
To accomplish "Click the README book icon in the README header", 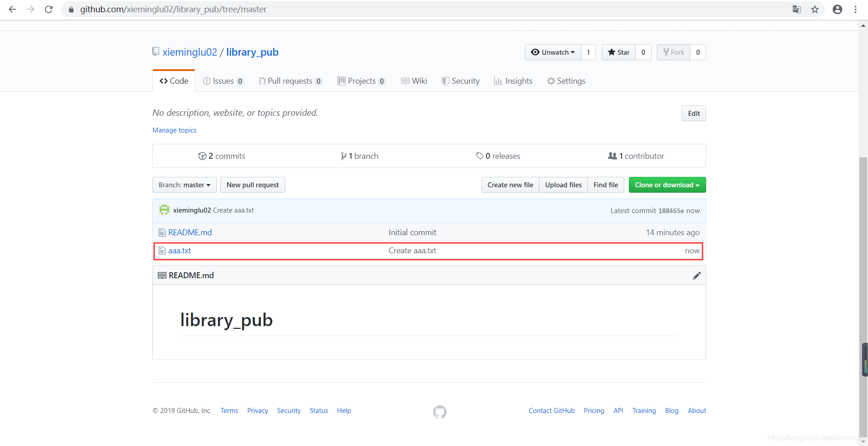I will (162, 275).
